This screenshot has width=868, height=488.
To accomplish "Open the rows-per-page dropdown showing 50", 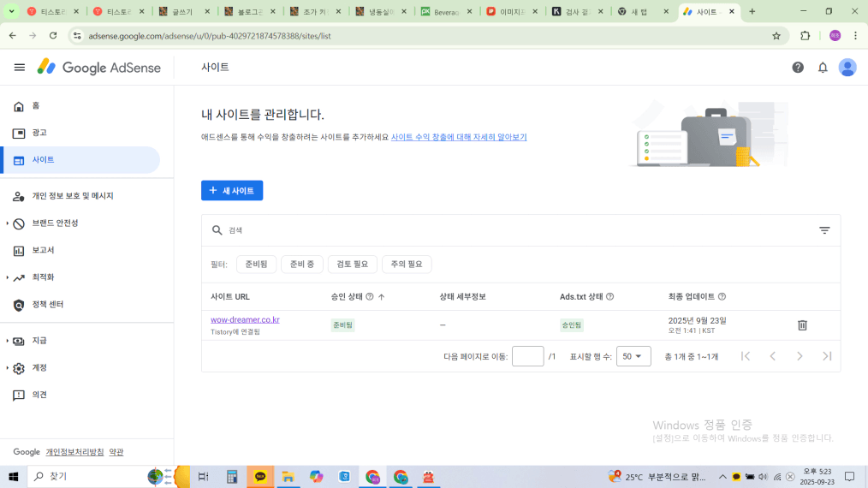I will click(633, 356).
